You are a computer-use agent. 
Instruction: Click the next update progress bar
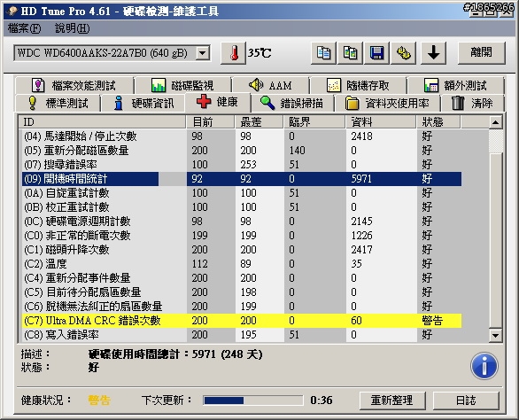pos(253,401)
